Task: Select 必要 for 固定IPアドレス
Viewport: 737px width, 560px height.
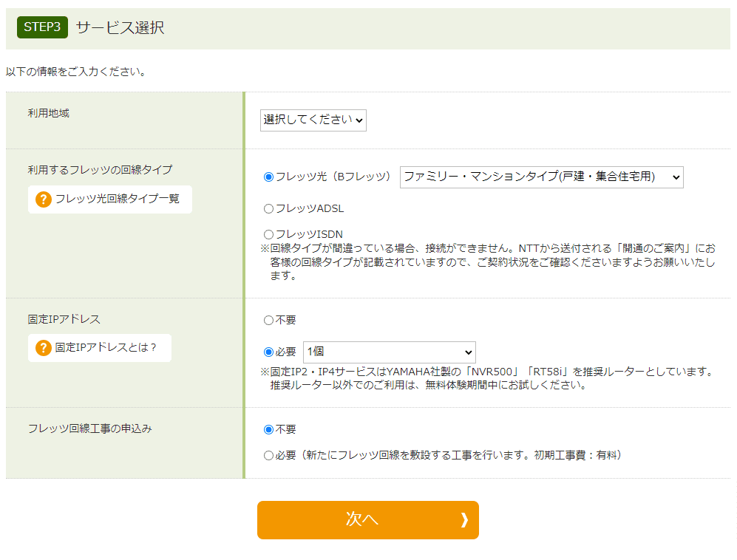Action: tap(268, 352)
